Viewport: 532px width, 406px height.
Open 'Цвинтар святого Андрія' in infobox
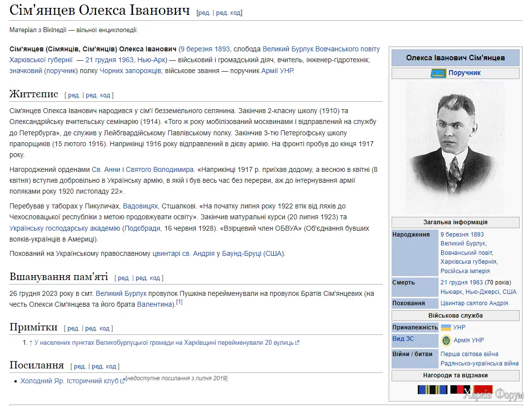pyautogui.click(x=474, y=303)
